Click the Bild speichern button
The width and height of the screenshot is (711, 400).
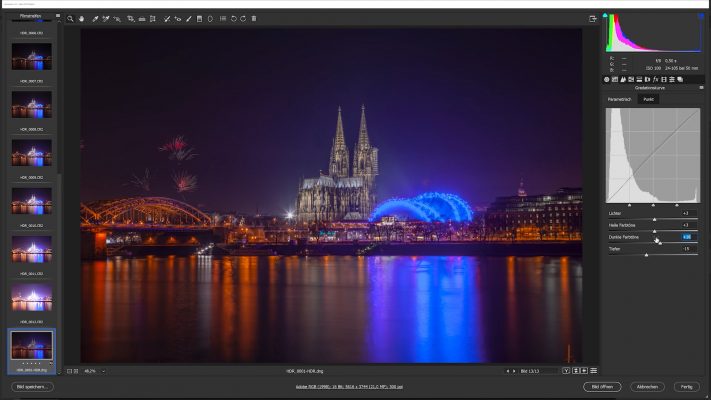[32, 386]
